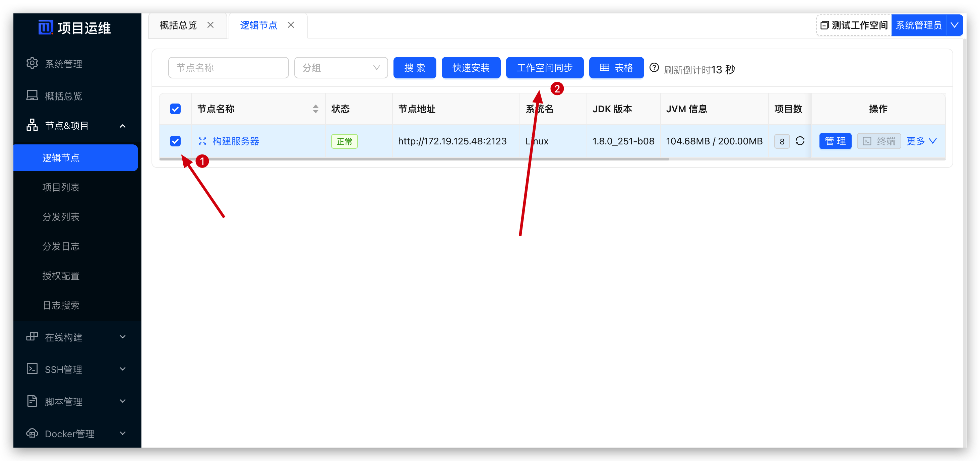This screenshot has height=461, width=980.
Task: Click the fullscreen icon beside 构建服务器
Action: coord(202,141)
